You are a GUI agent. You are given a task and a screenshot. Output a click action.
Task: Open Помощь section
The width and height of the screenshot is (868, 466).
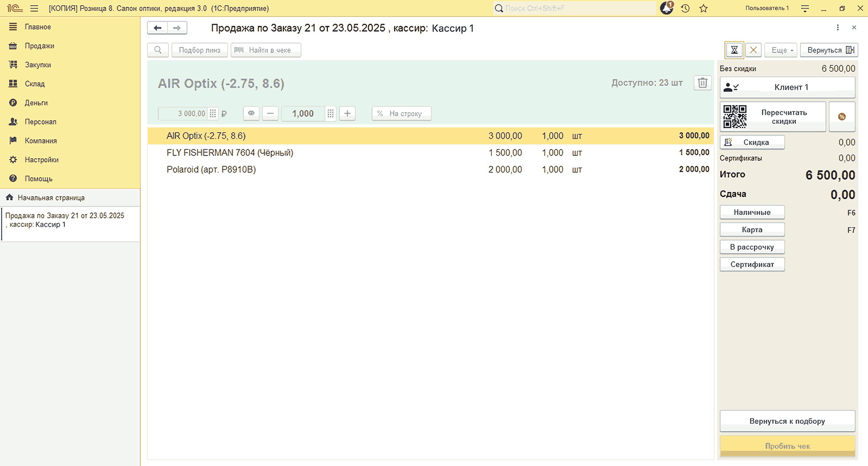tap(39, 179)
